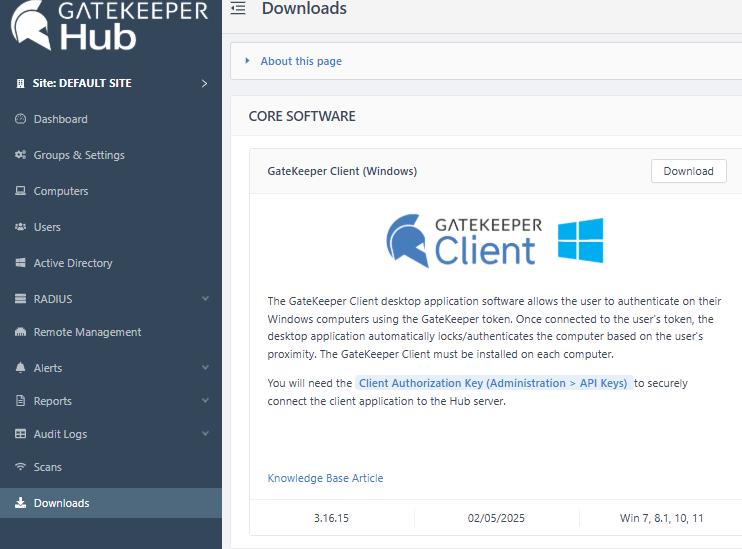Open Groups & Settings in sidebar
Image resolution: width=742 pixels, height=549 pixels.
coord(79,155)
